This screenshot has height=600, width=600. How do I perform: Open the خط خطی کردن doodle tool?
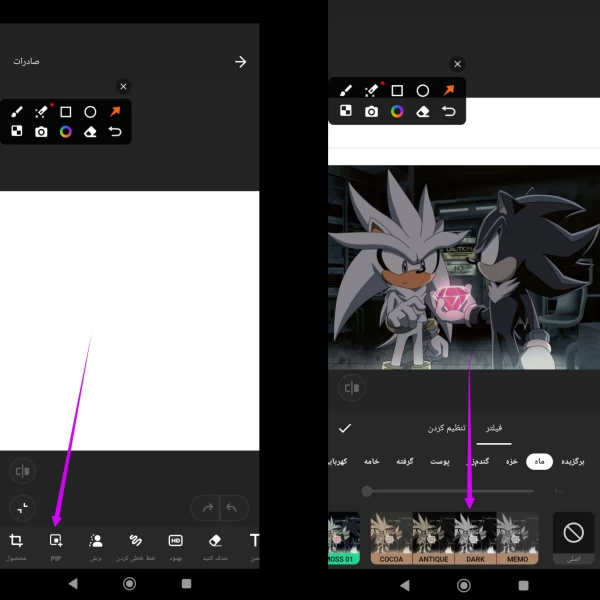(135, 546)
